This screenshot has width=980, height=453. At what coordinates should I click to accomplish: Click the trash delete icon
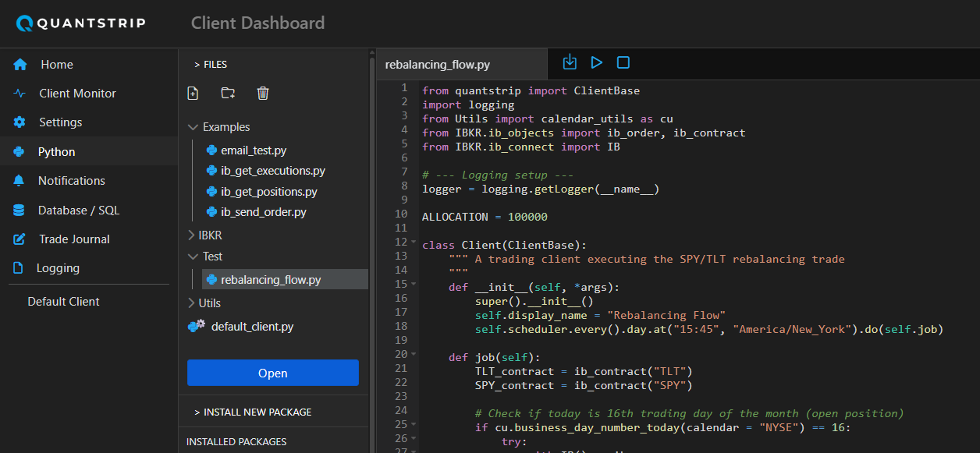263,94
